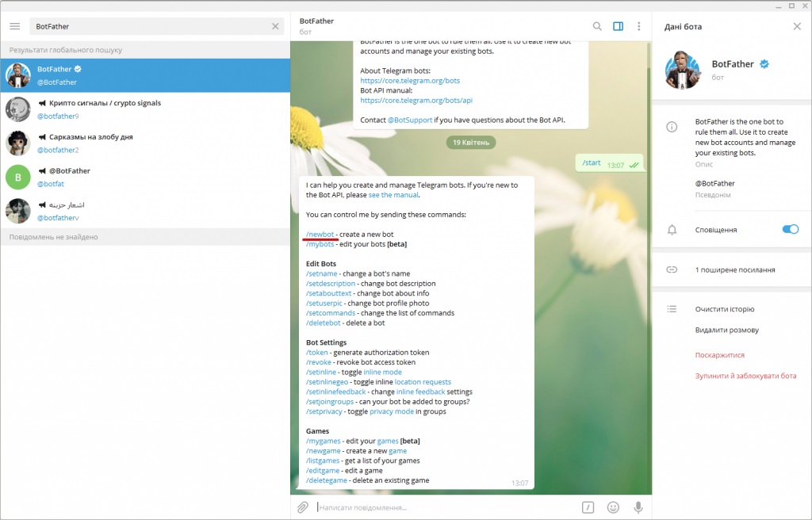Click the '19 Квітень' date badge
The height and width of the screenshot is (520, 812).
tap(471, 143)
